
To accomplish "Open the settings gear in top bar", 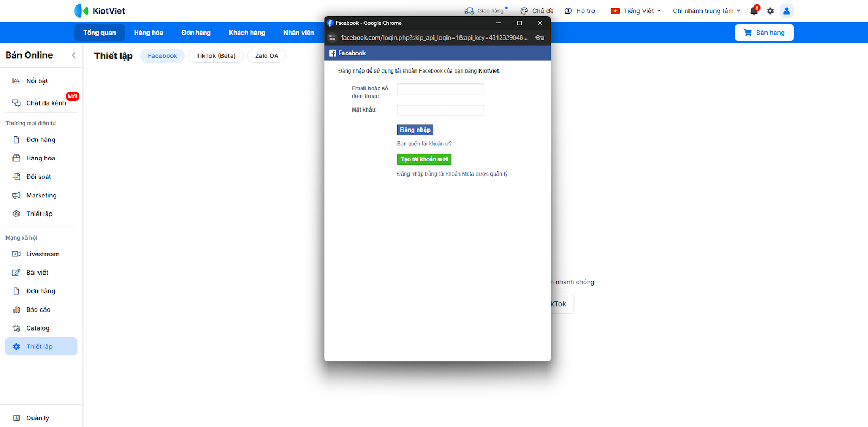I will 770,11.
